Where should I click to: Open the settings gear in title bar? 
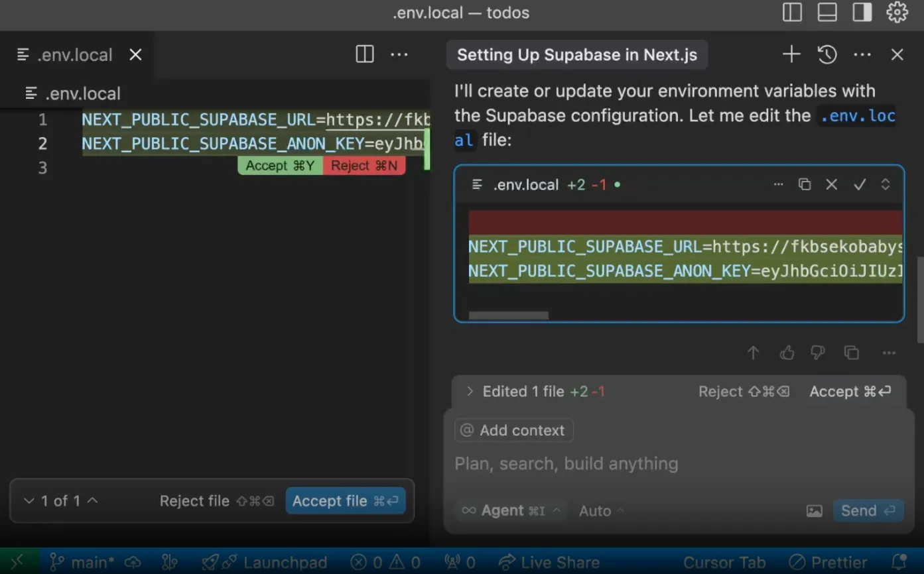click(x=897, y=13)
